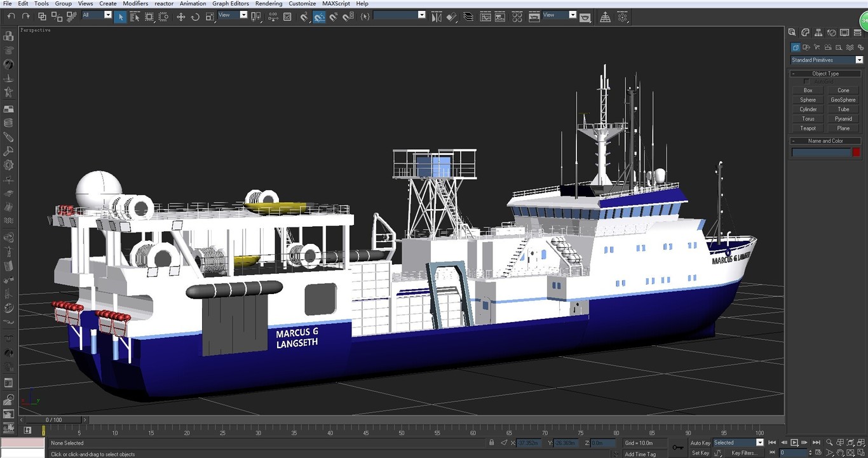This screenshot has height=458, width=868.
Task: Open the Selected key mode dropdown
Action: [738, 443]
